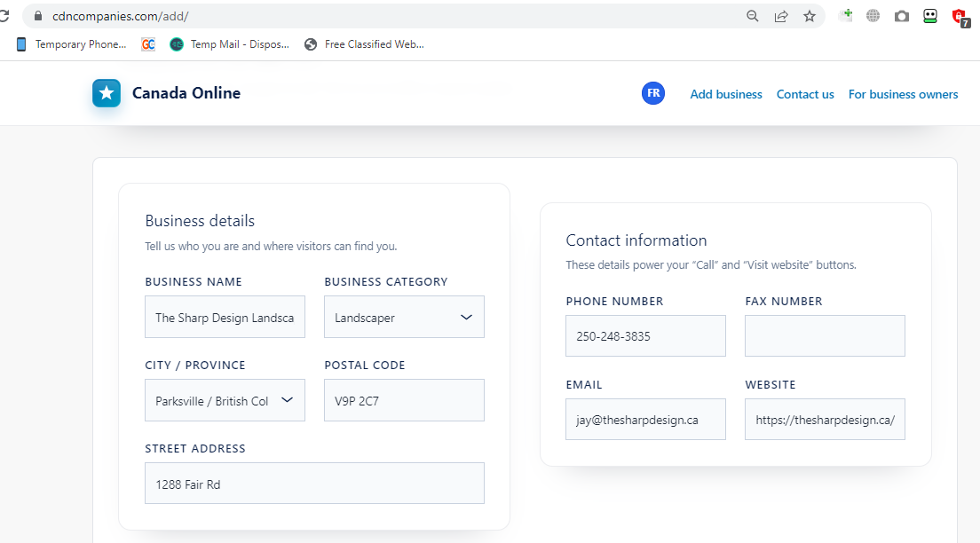Click the Street Address field
The height and width of the screenshot is (543, 980).
coord(314,484)
